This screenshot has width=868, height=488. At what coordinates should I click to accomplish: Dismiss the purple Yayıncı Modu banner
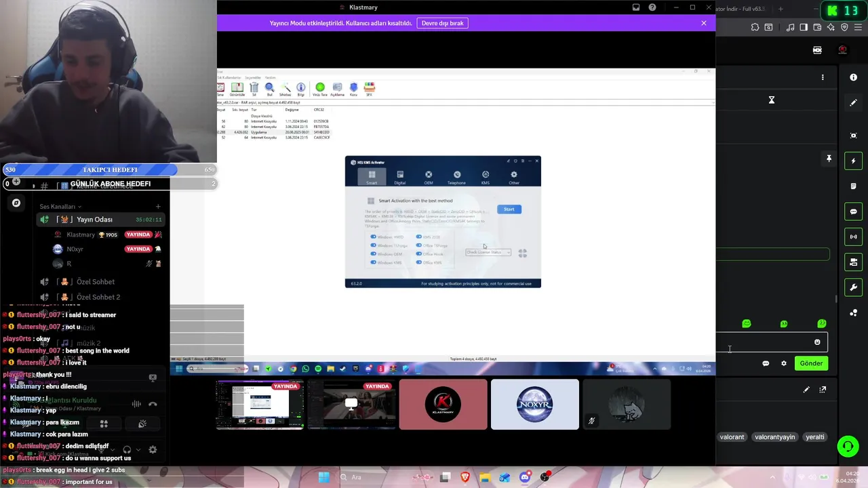pyautogui.click(x=704, y=23)
